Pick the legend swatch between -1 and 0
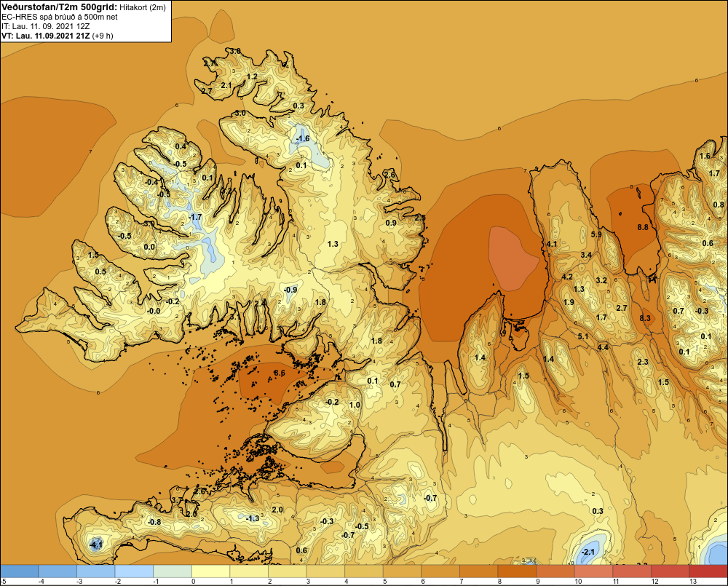The image size is (728, 586). (173, 571)
